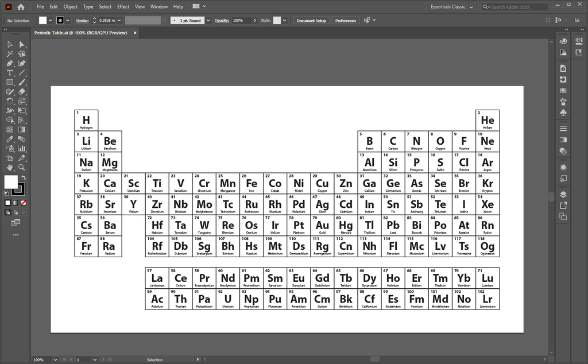Open the Layers panel icon
The width and height of the screenshot is (588, 364).
point(563,195)
